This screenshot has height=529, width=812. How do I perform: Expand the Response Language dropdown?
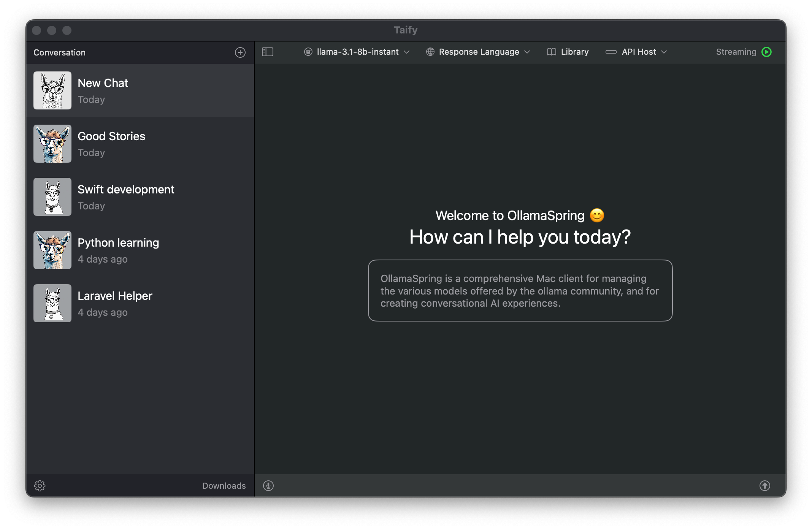click(x=478, y=52)
